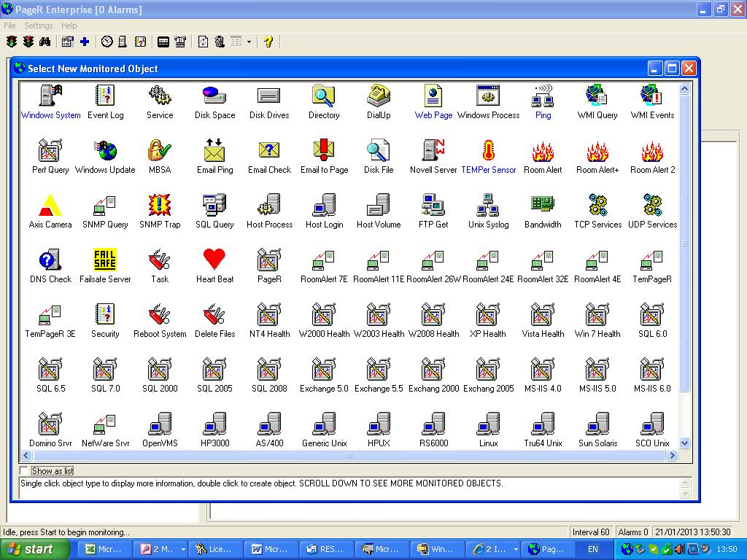Click the object list scroll-down arrow
Viewport: 747px width, 560px height.
(x=684, y=443)
